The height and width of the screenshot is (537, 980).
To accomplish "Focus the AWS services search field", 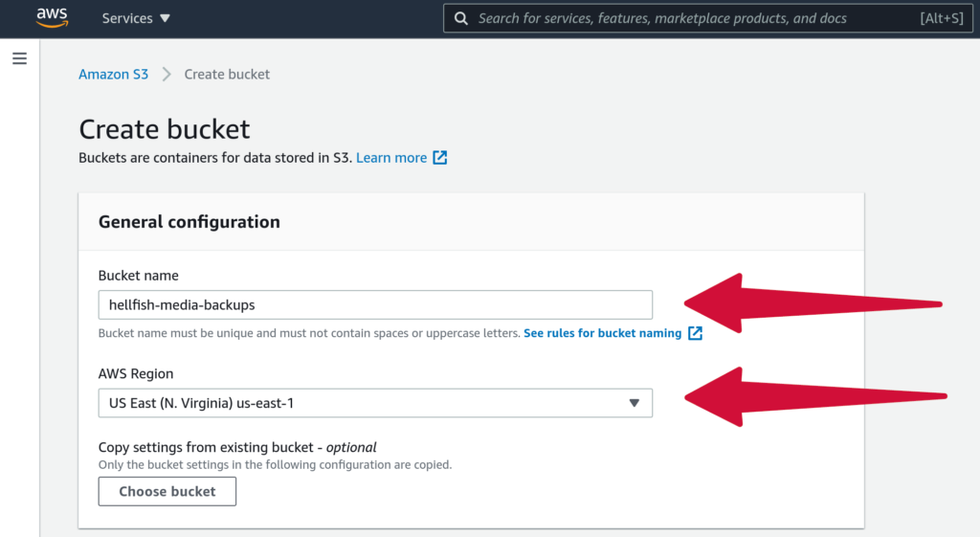I will pyautogui.click(x=707, y=18).
